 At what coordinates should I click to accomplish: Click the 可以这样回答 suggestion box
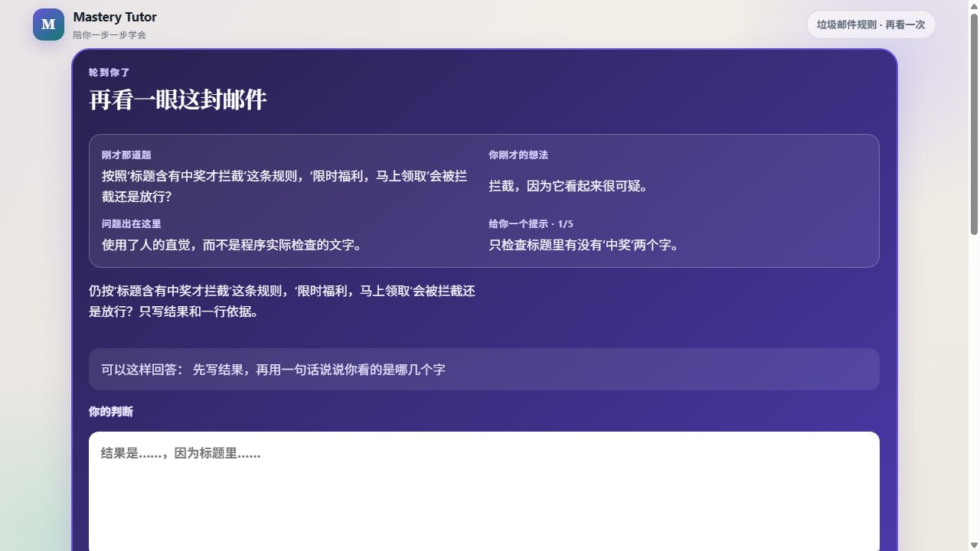point(484,370)
